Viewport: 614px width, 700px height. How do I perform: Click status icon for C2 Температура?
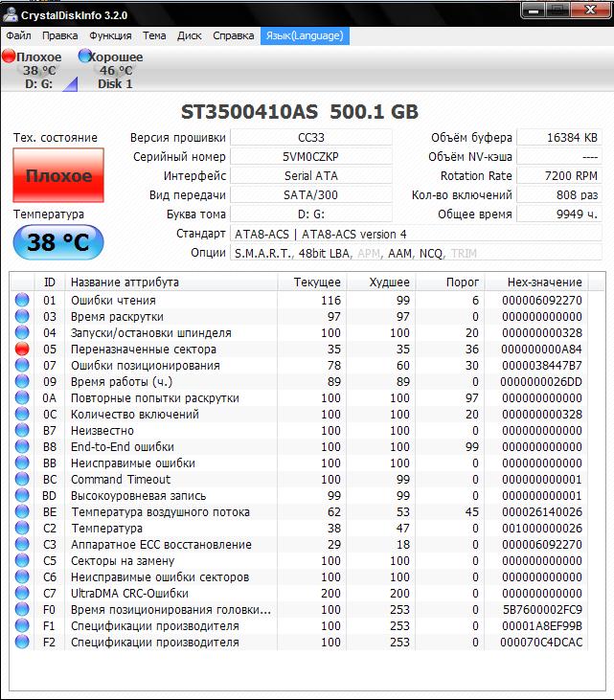pyautogui.click(x=22, y=529)
